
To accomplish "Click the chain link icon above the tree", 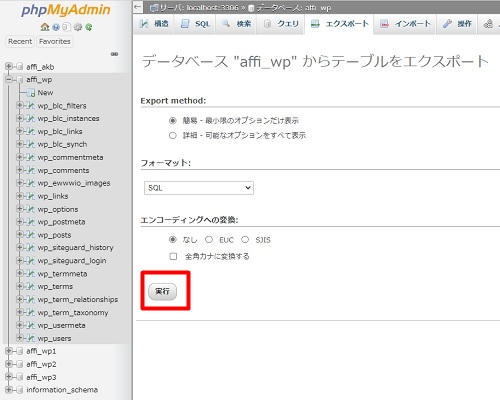I will [x=114, y=54].
